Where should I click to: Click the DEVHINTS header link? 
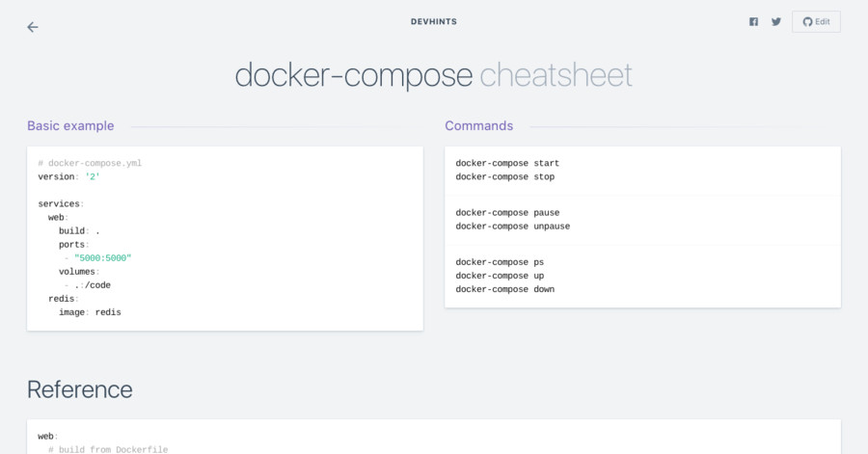pyautogui.click(x=433, y=21)
